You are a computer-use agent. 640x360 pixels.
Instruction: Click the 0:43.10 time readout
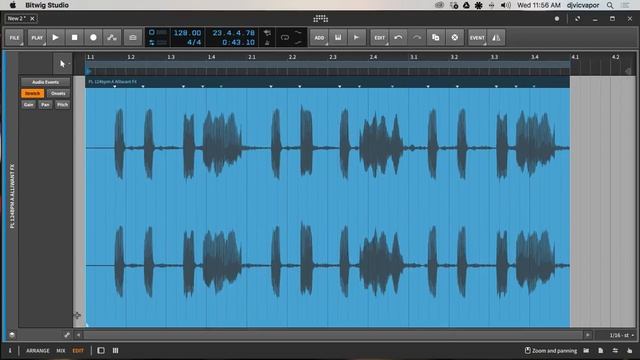238,42
